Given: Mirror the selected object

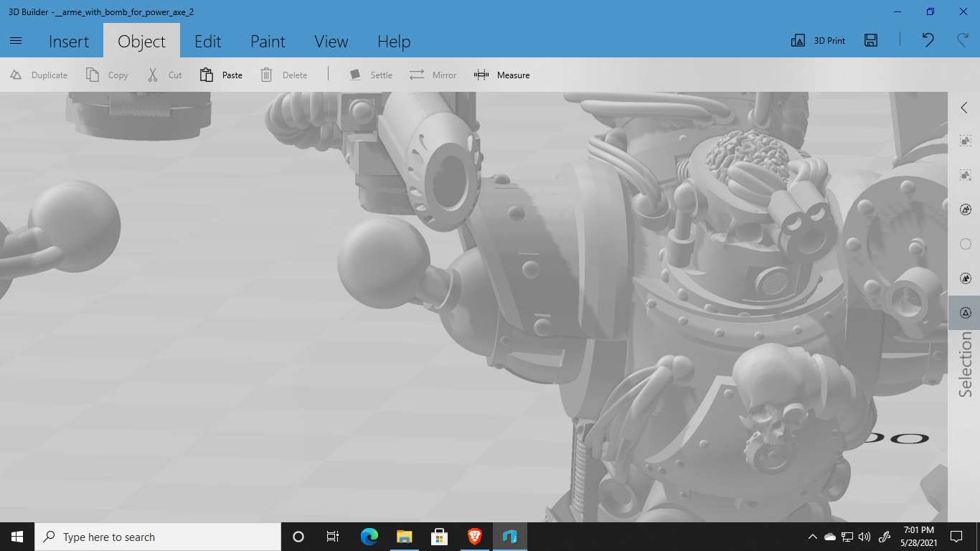Looking at the screenshot, I should point(433,75).
